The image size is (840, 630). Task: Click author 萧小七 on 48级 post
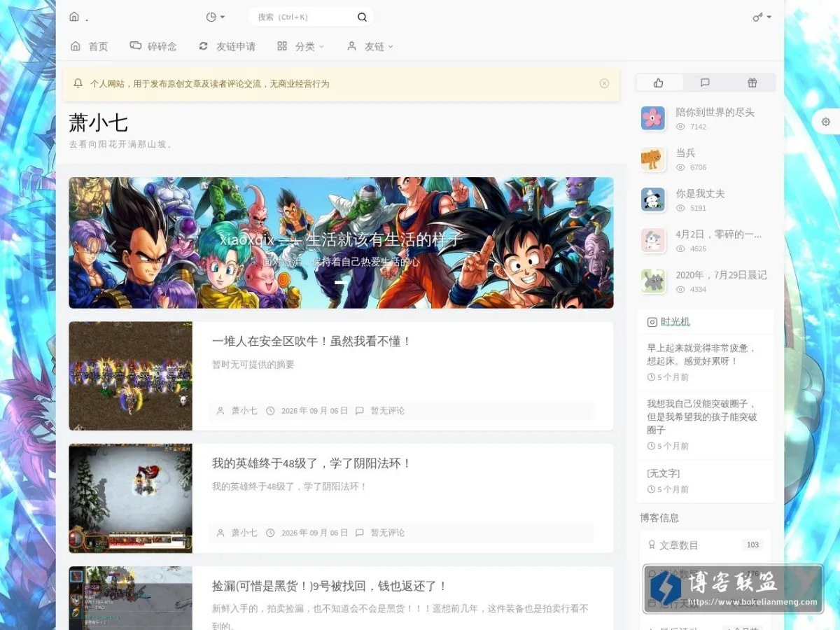click(244, 533)
